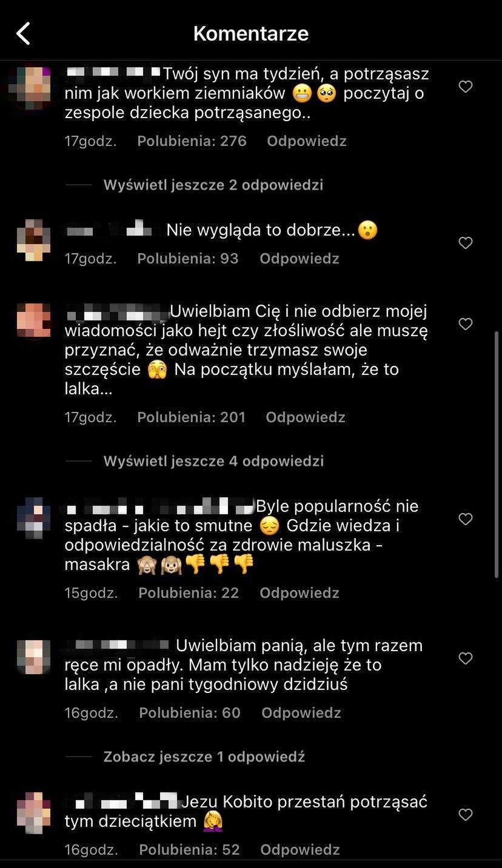Expand 'Wyświetl jeszcze 4 odpowiedzi'

pos(213,461)
